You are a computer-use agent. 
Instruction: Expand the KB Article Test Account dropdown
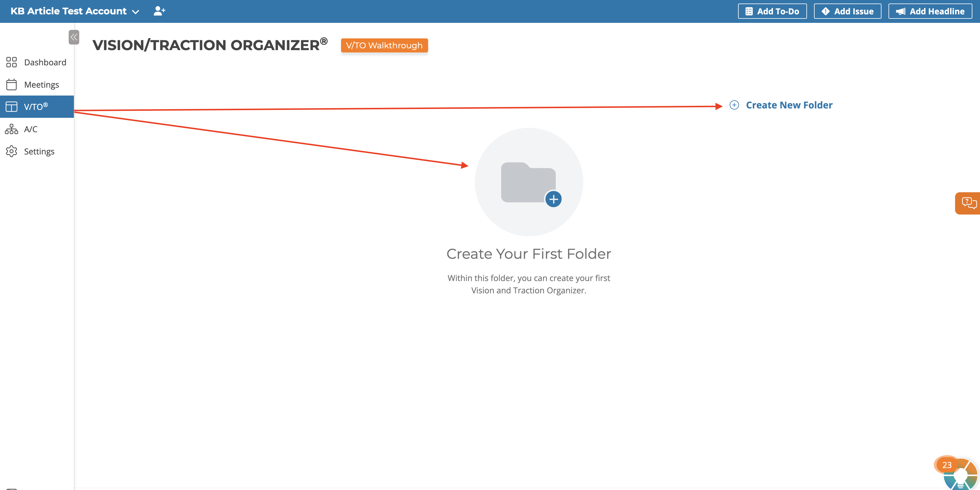coord(74,11)
